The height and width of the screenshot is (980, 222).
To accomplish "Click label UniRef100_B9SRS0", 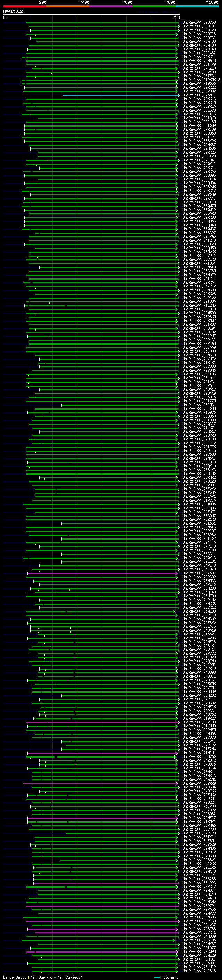I will [x=199, y=535].
